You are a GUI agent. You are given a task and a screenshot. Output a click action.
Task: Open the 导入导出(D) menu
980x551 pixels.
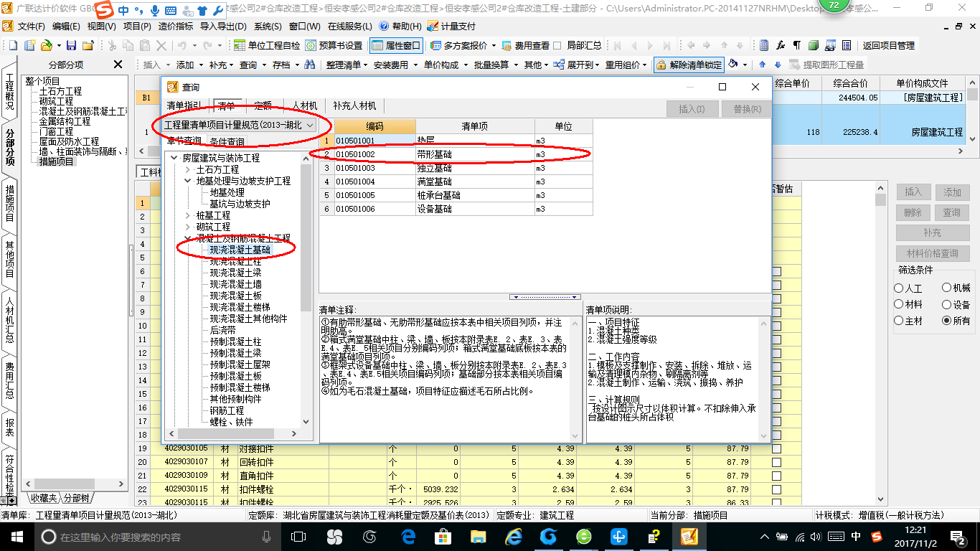[x=223, y=27]
